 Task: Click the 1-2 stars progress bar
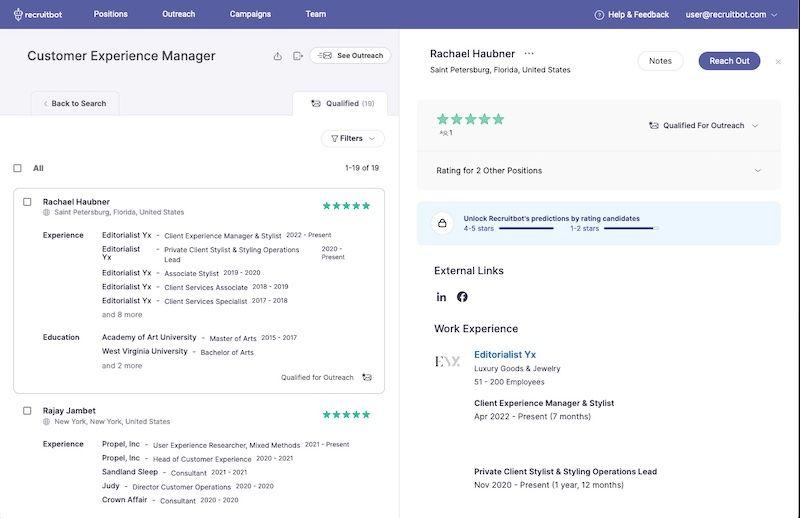click(631, 229)
